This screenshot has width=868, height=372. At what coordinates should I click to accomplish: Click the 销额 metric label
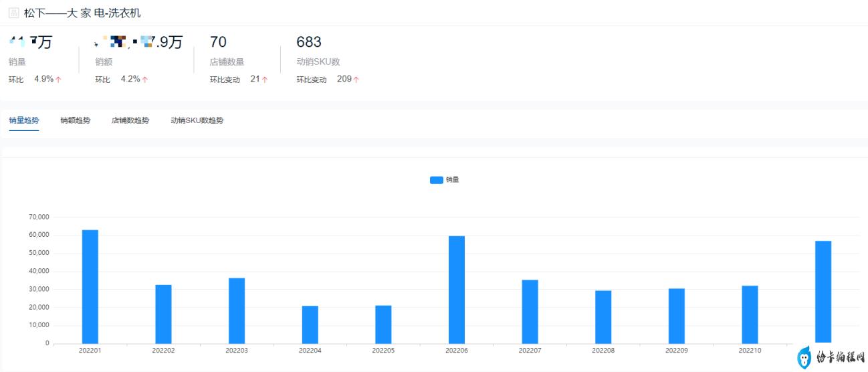(103, 62)
